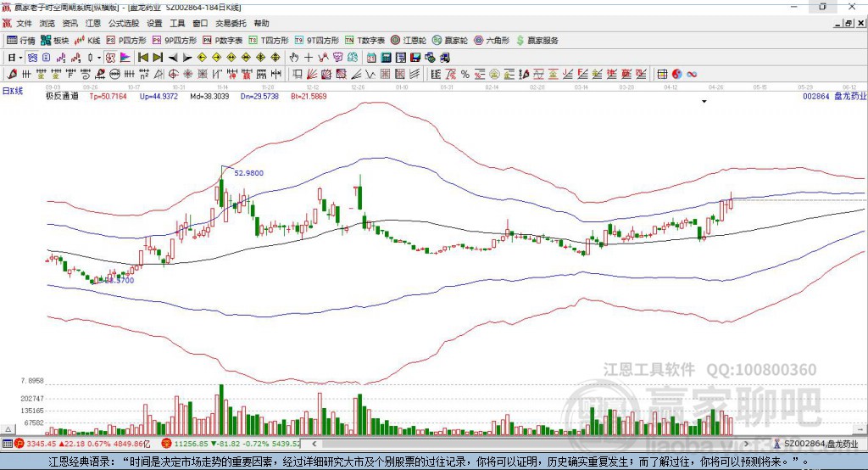The width and height of the screenshot is (868, 470).
Task: Open the 六角形 hexagon tool
Action: [492, 41]
